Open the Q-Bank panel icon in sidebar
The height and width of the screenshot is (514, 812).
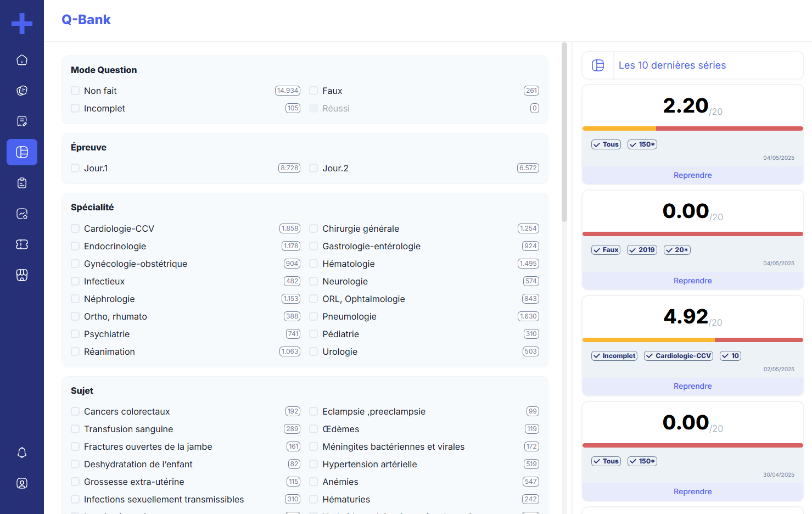(x=22, y=152)
